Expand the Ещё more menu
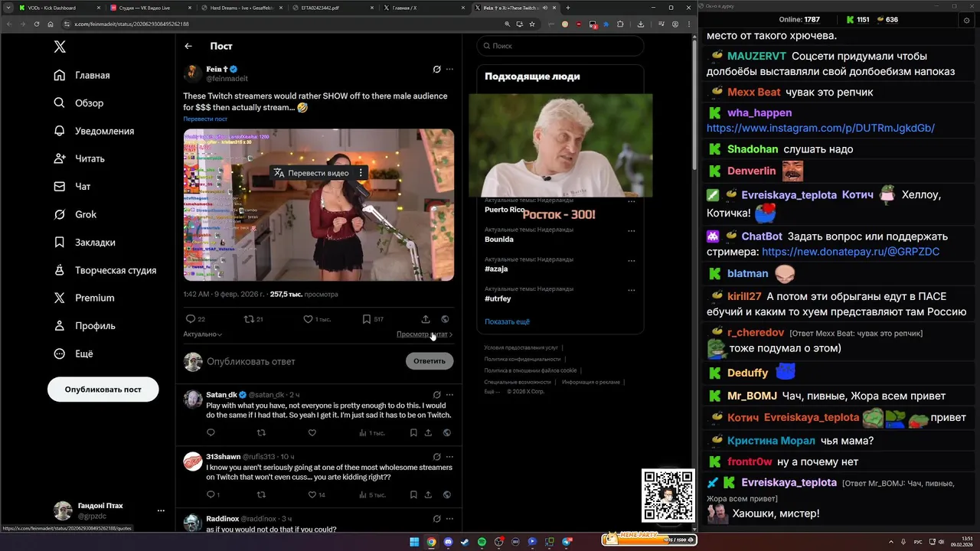Viewport: 980px width, 551px height. (73, 354)
